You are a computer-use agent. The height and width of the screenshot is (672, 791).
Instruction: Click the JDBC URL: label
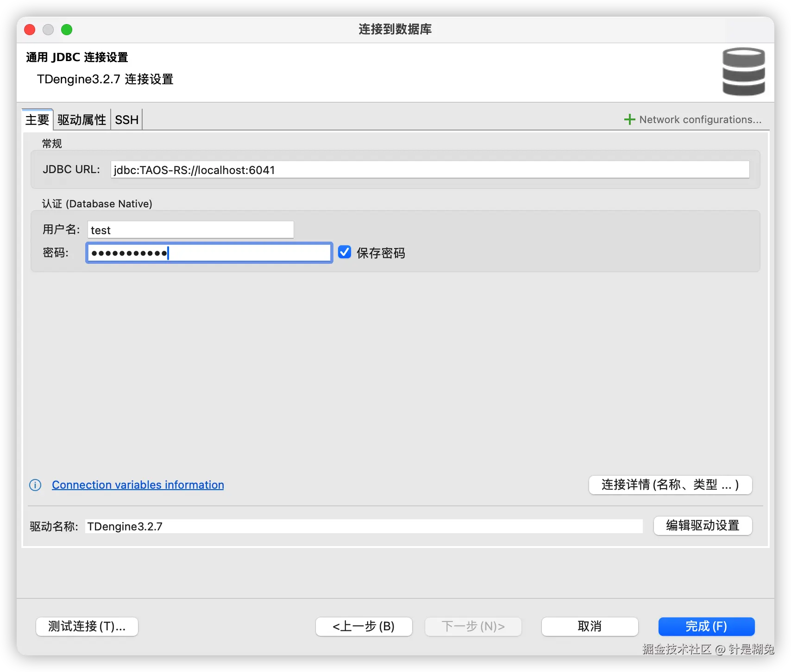(x=71, y=169)
